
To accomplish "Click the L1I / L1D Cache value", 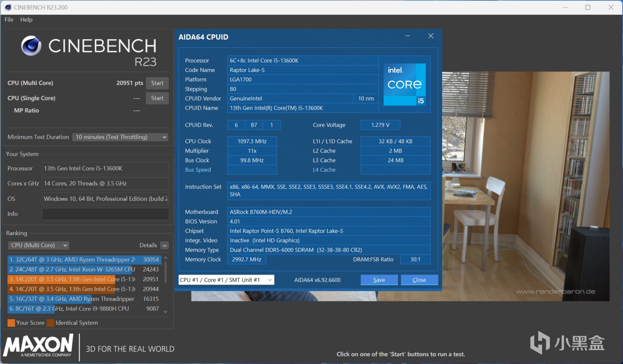I will pyautogui.click(x=396, y=141).
